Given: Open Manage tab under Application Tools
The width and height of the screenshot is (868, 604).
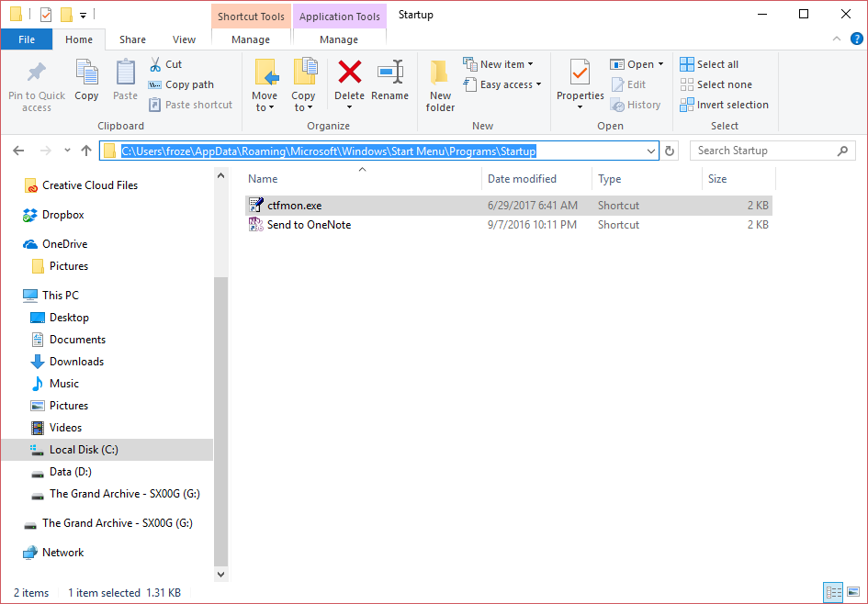Looking at the screenshot, I should point(339,39).
